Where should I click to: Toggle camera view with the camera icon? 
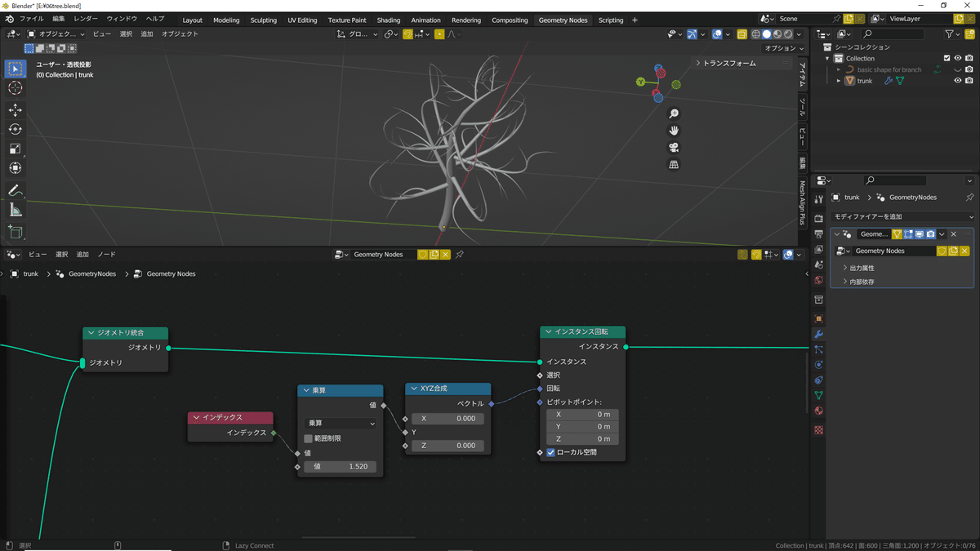coord(674,148)
